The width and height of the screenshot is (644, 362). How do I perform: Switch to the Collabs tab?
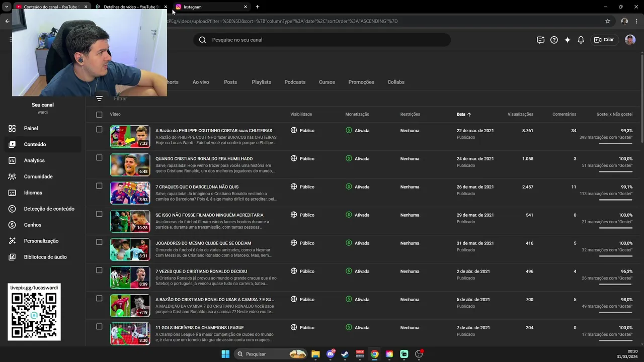(396, 82)
